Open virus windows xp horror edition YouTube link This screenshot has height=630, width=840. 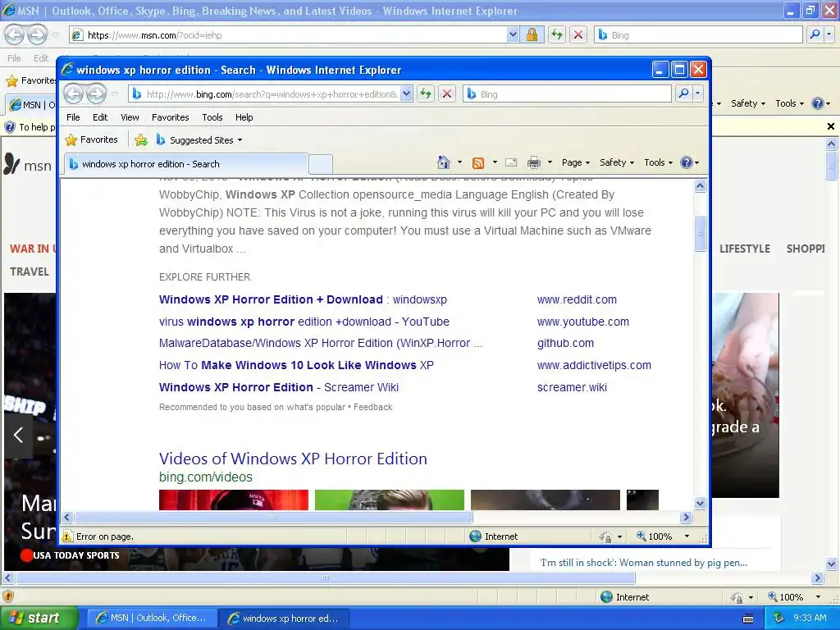304,322
